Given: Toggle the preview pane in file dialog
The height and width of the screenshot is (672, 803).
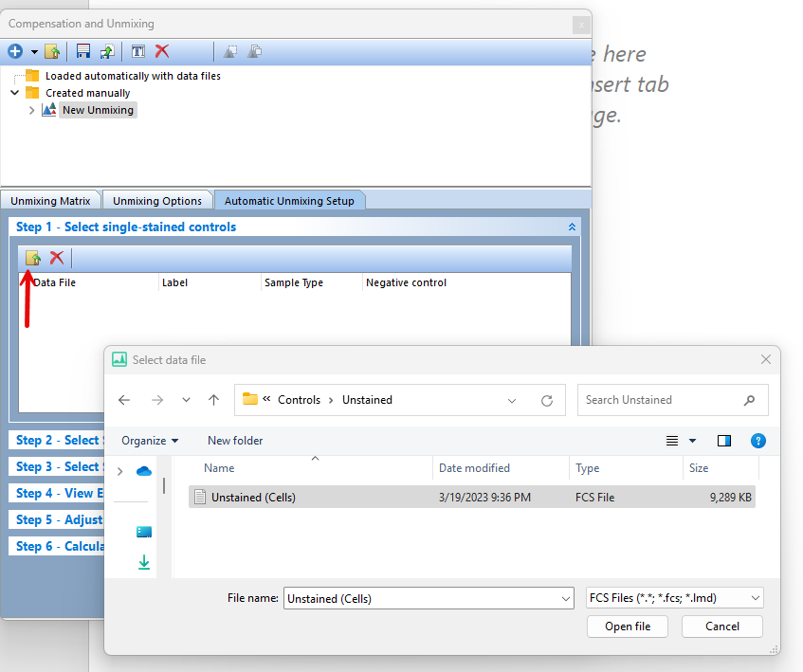Looking at the screenshot, I should pos(724,441).
